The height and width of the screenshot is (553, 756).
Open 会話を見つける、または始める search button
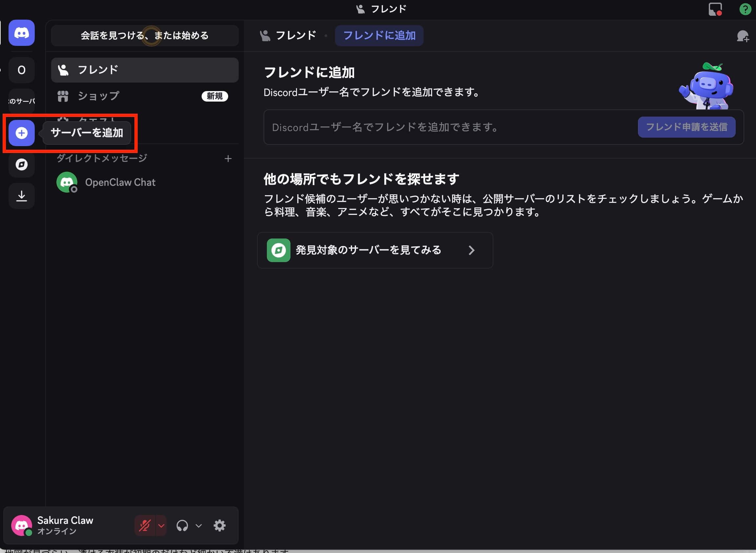[144, 35]
